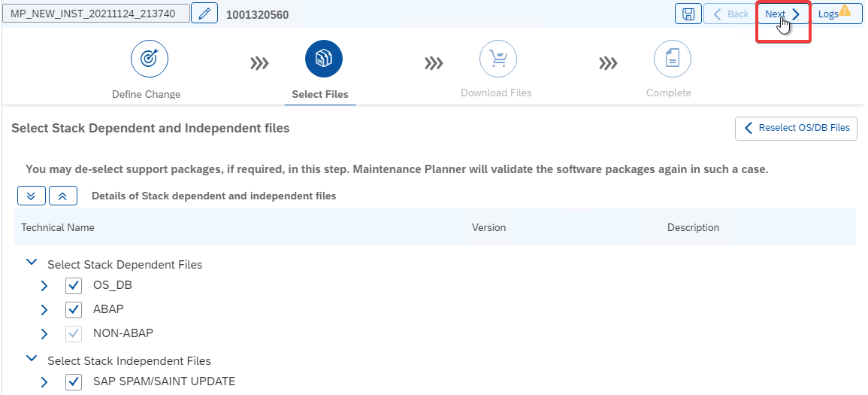
Task: Uncheck the ABAP checkbox
Action: tap(74, 310)
